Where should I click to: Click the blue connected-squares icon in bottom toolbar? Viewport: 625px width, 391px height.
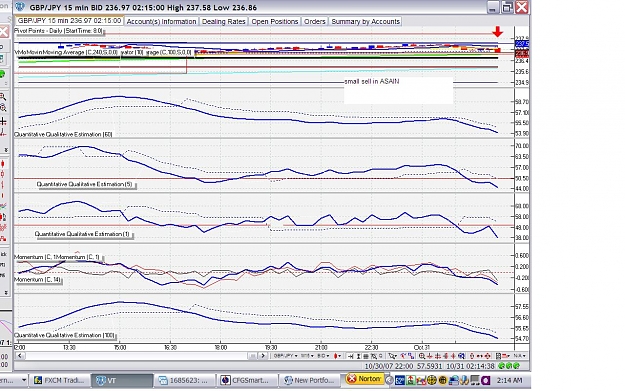point(411,356)
